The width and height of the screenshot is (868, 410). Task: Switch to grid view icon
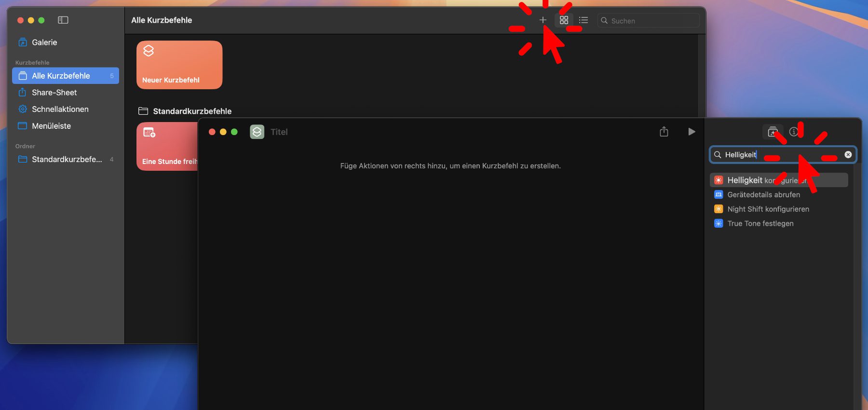point(564,20)
